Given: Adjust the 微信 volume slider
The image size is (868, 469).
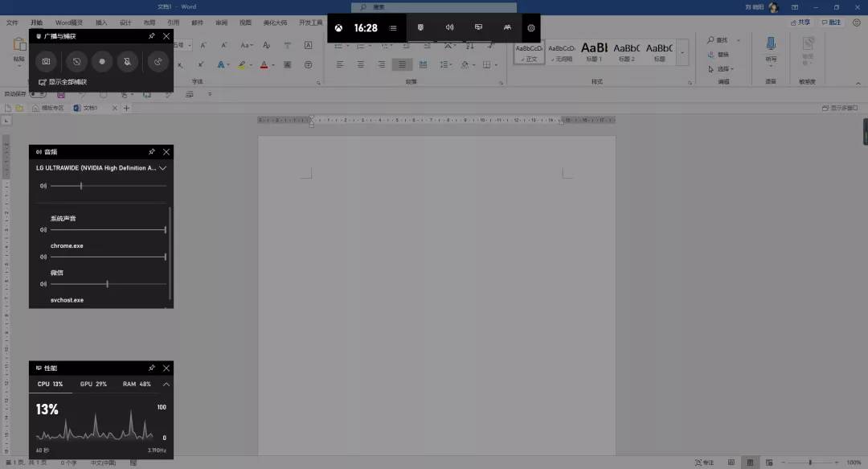Looking at the screenshot, I should point(108,284).
